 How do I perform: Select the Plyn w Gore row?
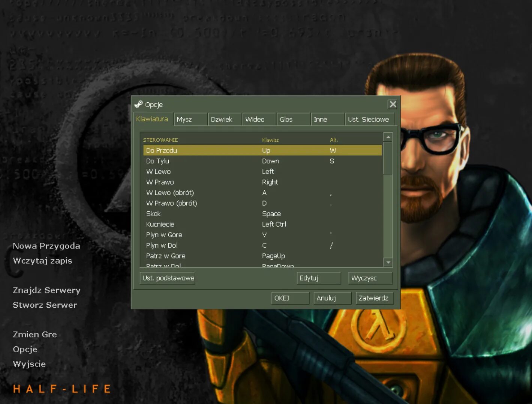[x=262, y=235]
